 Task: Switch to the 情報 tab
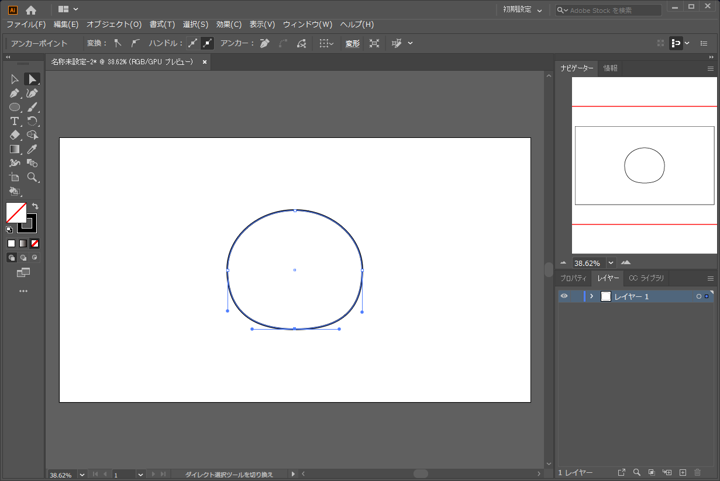coord(610,68)
